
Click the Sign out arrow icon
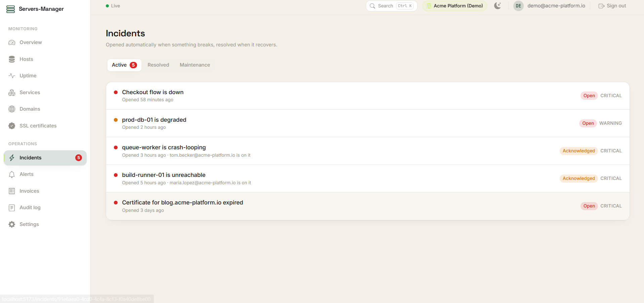point(601,6)
